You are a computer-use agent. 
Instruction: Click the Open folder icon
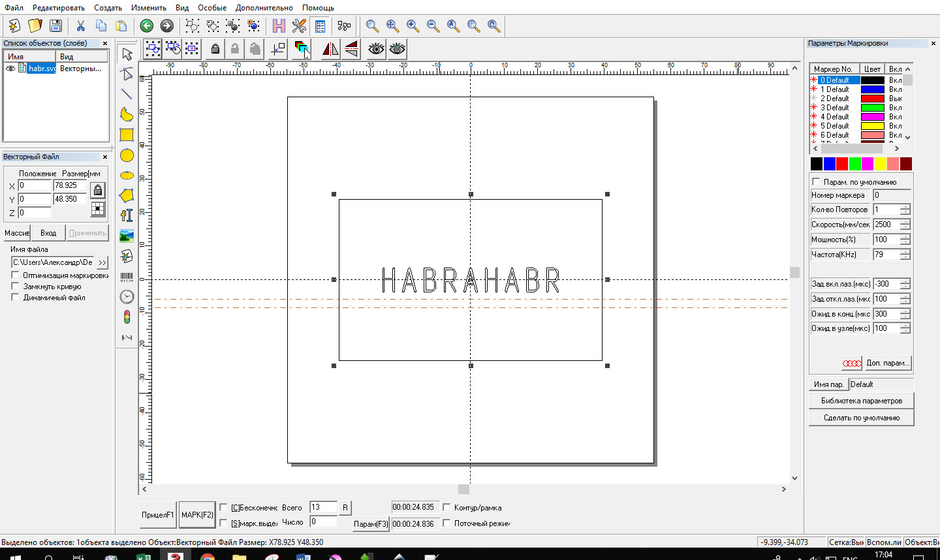tap(35, 25)
